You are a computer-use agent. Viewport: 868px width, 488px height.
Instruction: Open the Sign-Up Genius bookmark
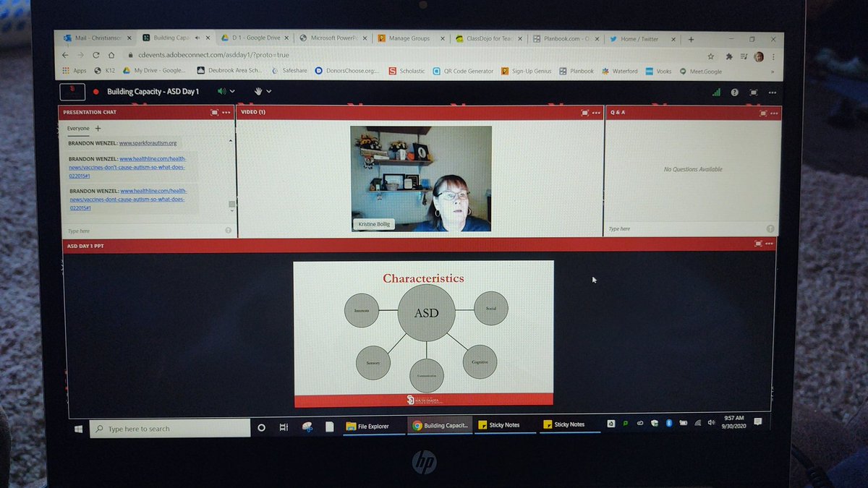[x=527, y=71]
